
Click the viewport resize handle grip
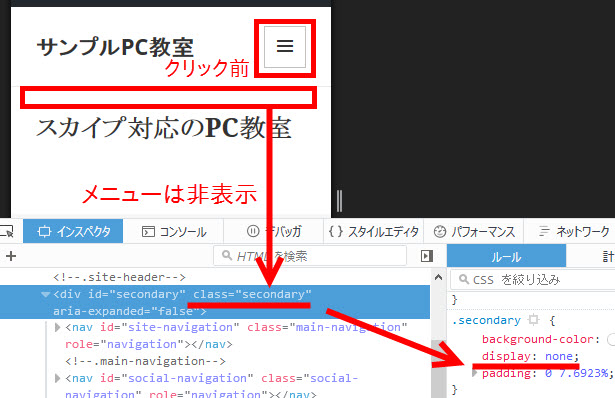coord(339,201)
